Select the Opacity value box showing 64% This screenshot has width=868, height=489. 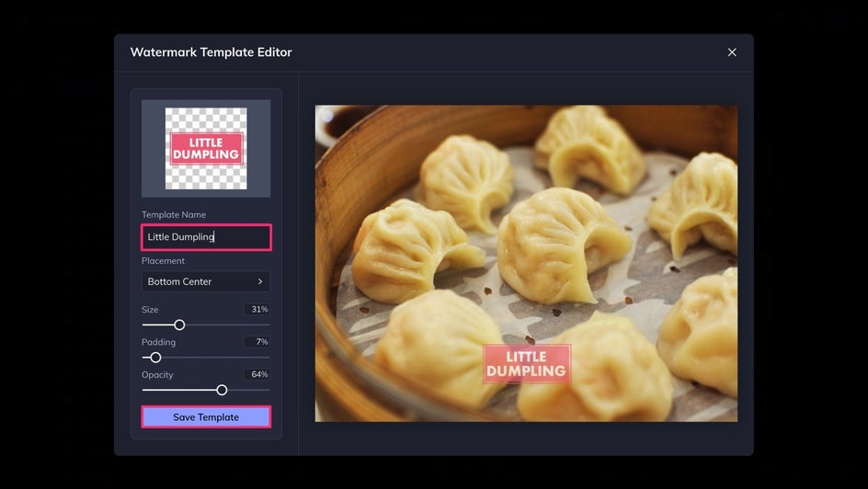[257, 375]
